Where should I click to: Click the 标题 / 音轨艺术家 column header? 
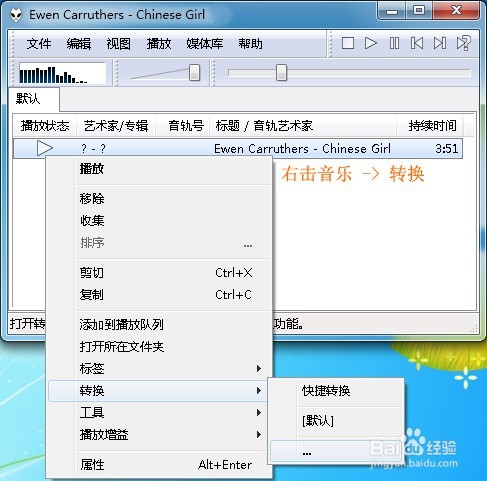(303, 126)
